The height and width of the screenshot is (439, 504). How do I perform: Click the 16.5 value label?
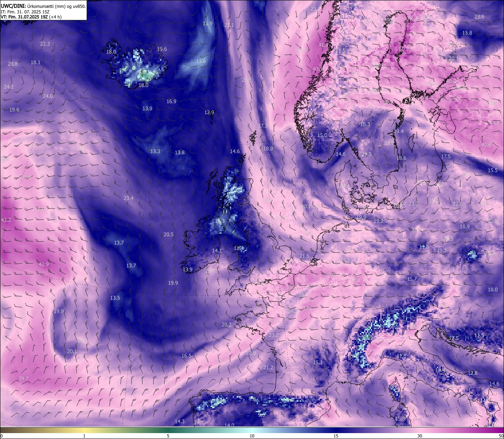(x=186, y=356)
